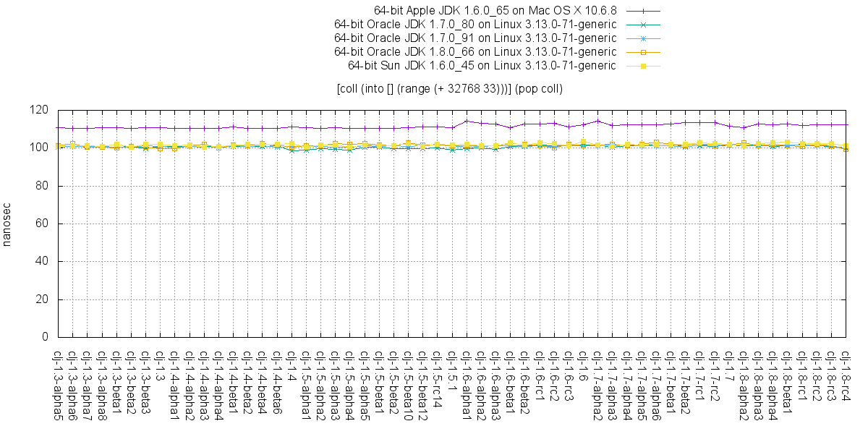This screenshot has width=868, height=434.
Task: Click the Oracle JDK 1.7.0_91 legend marker
Action: click(642, 38)
